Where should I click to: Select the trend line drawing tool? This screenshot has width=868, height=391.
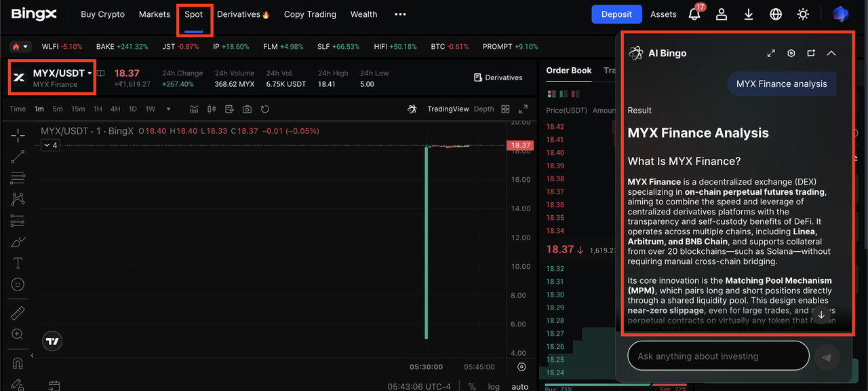point(18,157)
